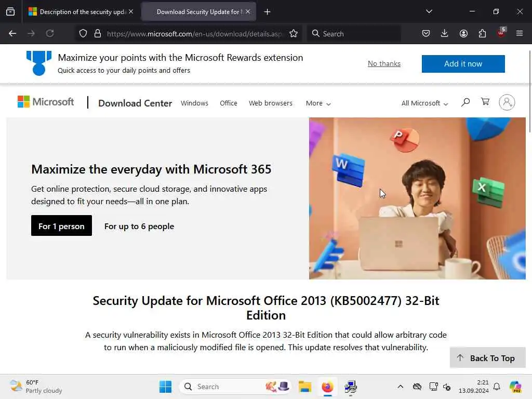Go back with the browser back arrow

click(x=12, y=33)
